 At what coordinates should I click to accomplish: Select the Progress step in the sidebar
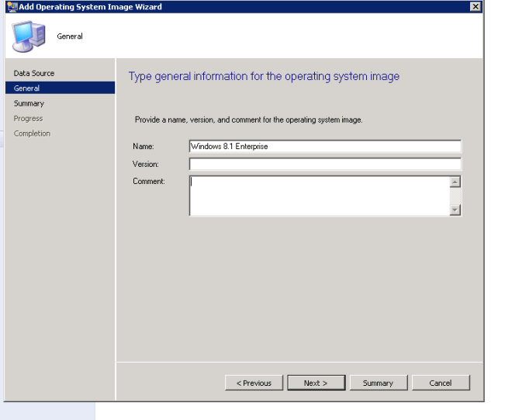pyautogui.click(x=28, y=119)
